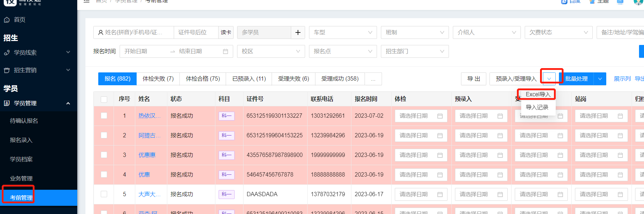Open 体检 date picker icon for row 1
Image resolution: width=644 pixels, height=214 pixels.
(x=440, y=116)
